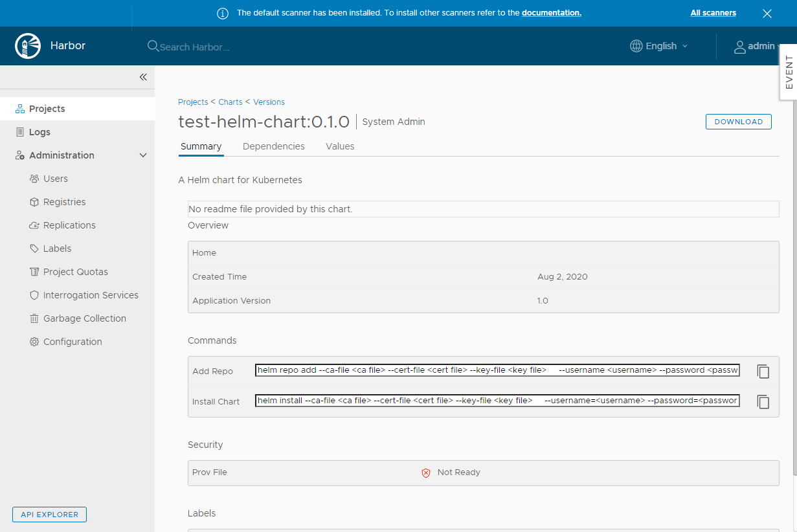
Task: Click the Administration gear-user icon
Action: point(20,155)
